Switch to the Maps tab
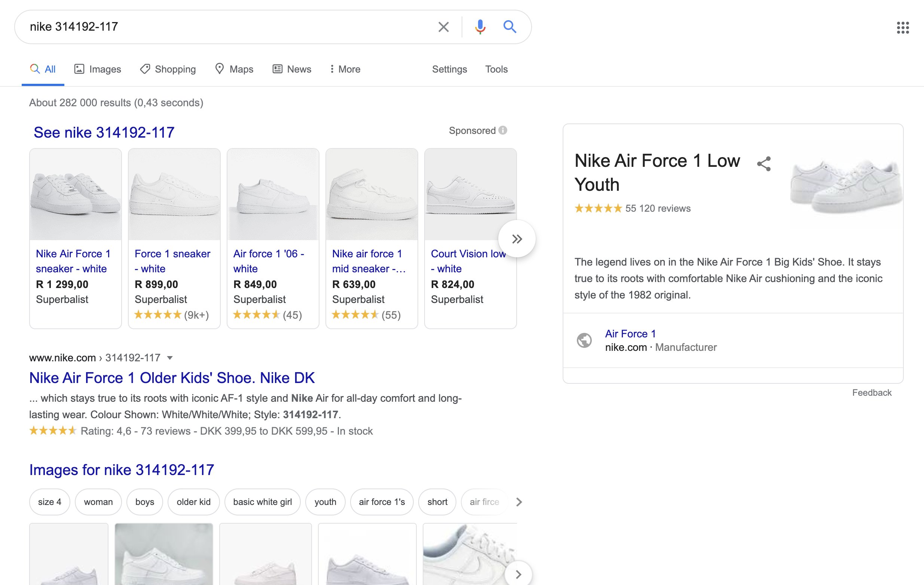Viewport: 924px width, 585px height. tap(234, 69)
